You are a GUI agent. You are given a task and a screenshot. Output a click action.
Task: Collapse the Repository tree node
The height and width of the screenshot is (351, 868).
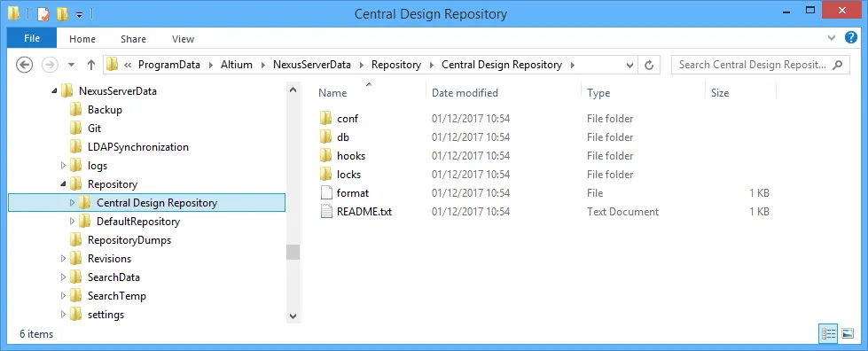pos(63,183)
